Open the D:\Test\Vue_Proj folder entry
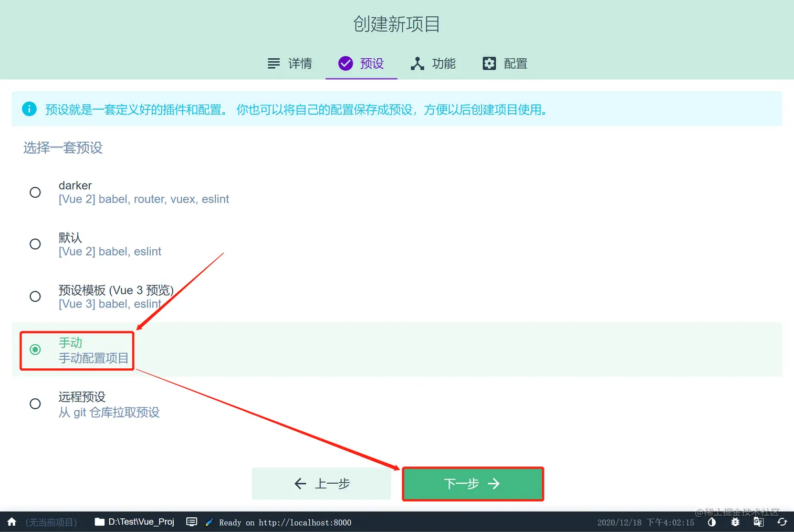The width and height of the screenshot is (794, 532). [134, 522]
